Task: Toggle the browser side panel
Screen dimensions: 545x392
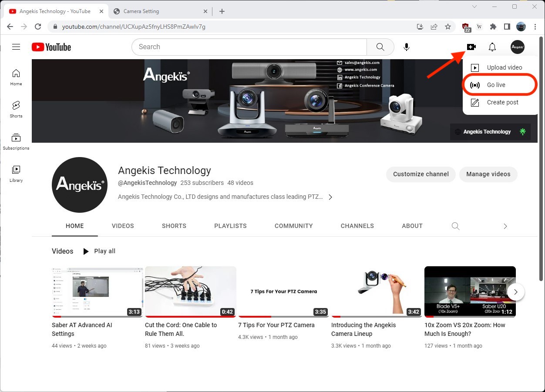Action: [507, 27]
